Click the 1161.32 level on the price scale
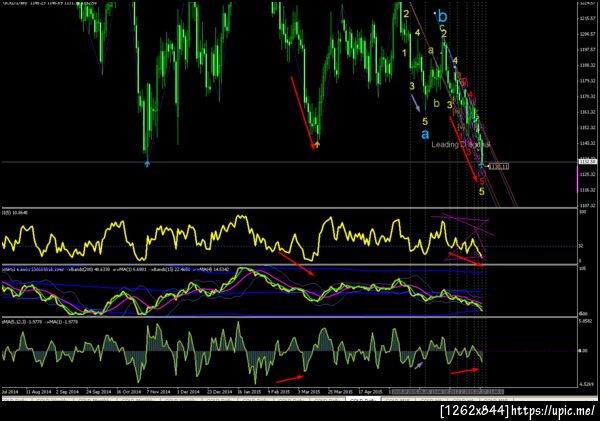The width and height of the screenshot is (600, 421). pyautogui.click(x=587, y=112)
